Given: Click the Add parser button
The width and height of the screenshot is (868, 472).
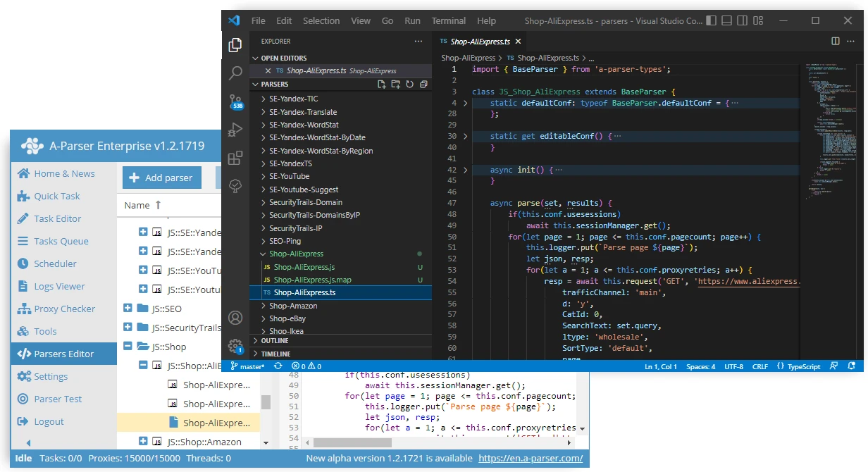Looking at the screenshot, I should tap(161, 178).
